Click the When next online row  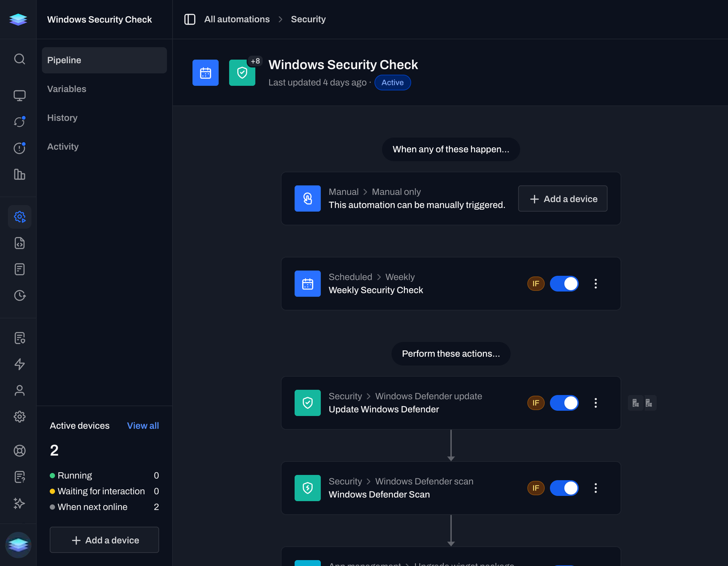point(104,507)
